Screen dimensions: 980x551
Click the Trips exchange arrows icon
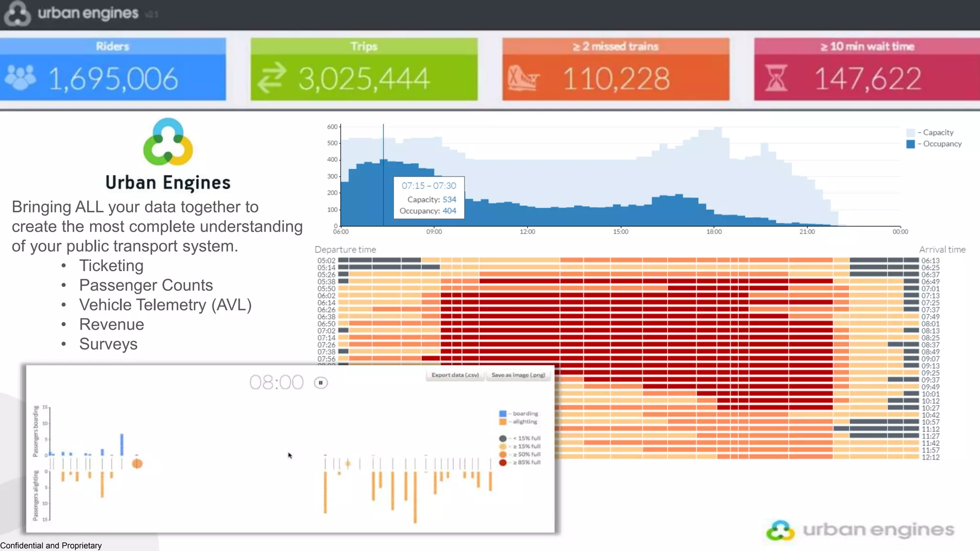(x=271, y=77)
